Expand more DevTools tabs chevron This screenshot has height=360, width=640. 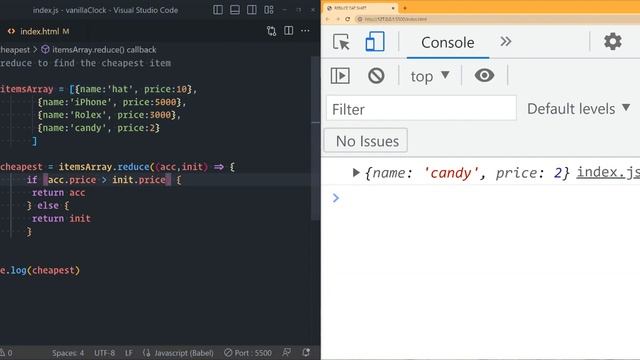[506, 41]
